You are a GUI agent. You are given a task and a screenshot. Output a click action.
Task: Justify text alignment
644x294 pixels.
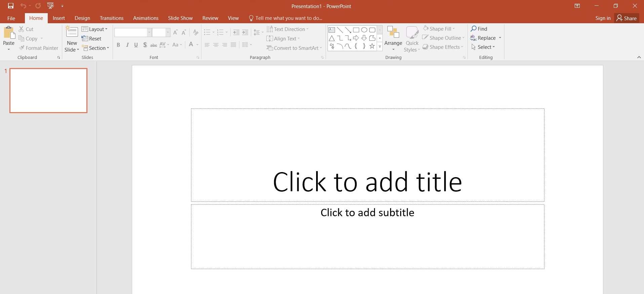tap(233, 45)
